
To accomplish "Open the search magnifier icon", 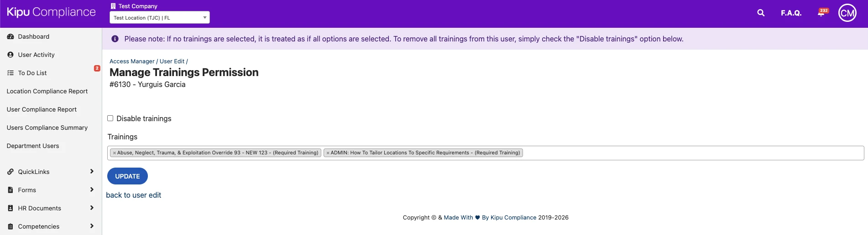I will (761, 13).
